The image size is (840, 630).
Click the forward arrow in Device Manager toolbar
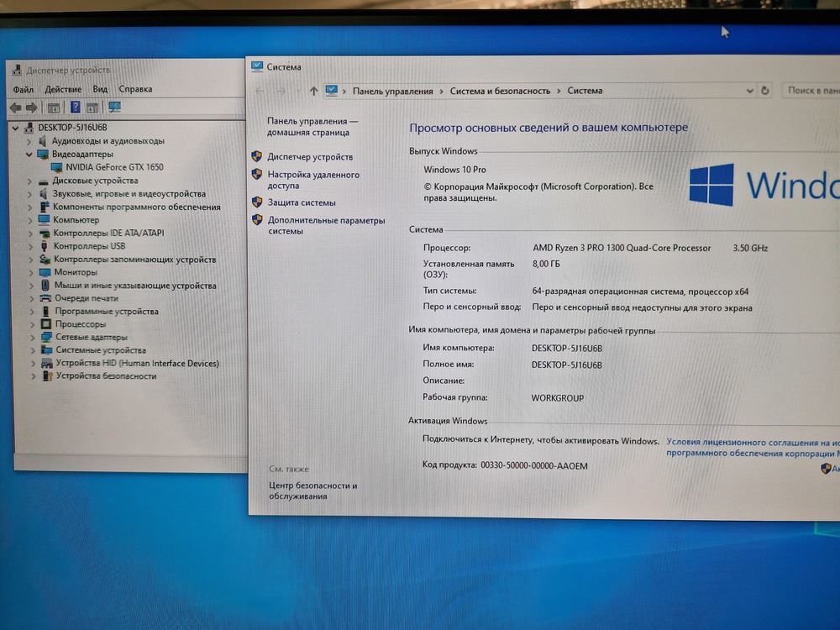32,108
